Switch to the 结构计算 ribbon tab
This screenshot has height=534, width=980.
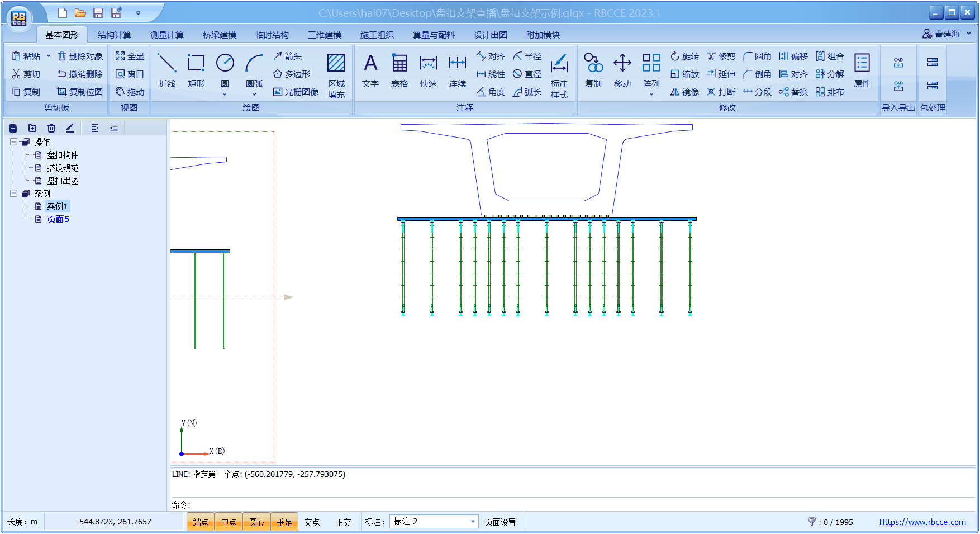114,35
